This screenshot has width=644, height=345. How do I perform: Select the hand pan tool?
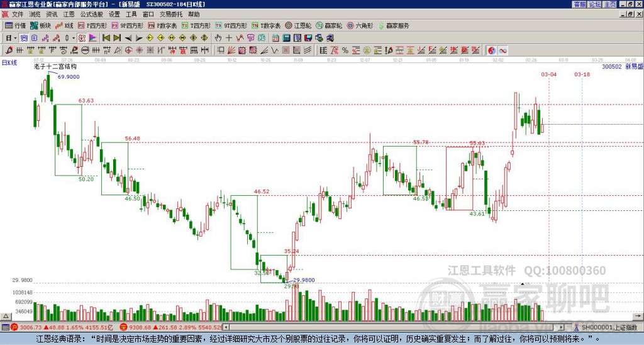pyautogui.click(x=218, y=38)
